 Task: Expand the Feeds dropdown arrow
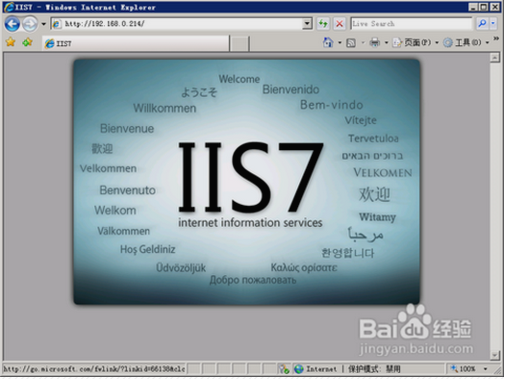(x=363, y=43)
